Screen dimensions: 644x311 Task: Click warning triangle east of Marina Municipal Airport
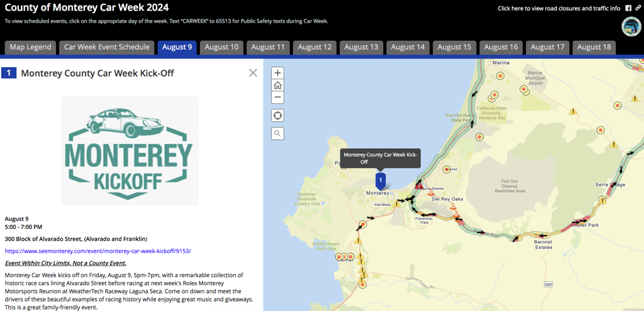tap(573, 111)
